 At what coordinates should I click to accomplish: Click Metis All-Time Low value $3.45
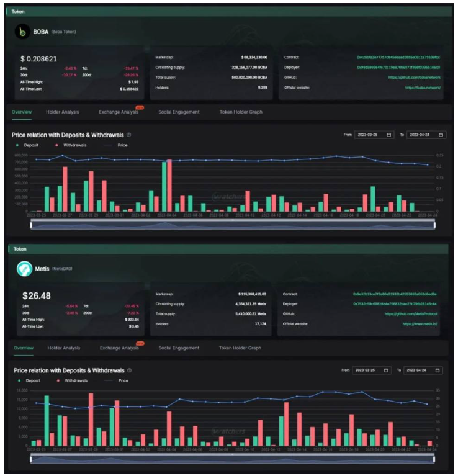[134, 326]
